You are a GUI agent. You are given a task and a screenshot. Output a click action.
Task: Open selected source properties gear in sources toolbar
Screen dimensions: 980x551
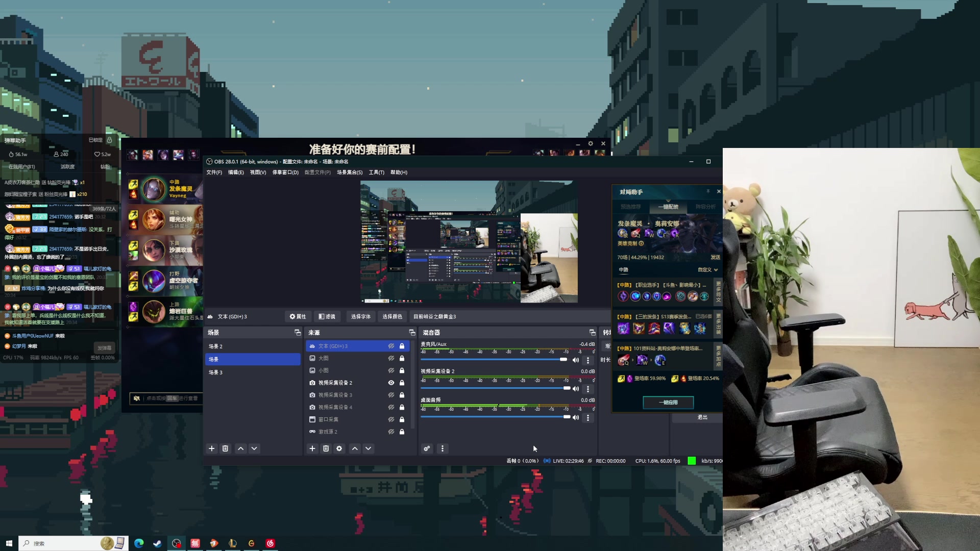[x=339, y=448]
